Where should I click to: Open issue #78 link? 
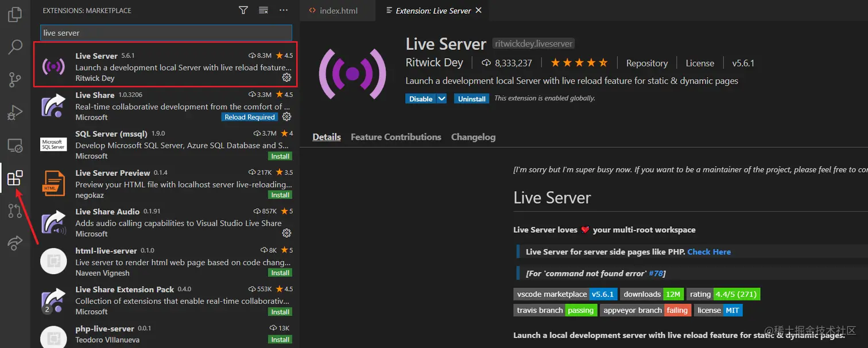[656, 273]
